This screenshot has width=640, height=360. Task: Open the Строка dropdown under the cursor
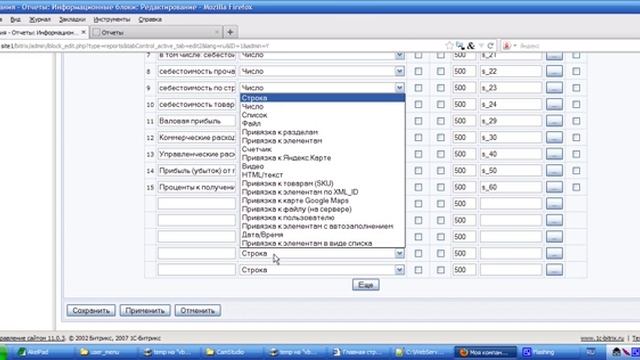click(x=322, y=253)
